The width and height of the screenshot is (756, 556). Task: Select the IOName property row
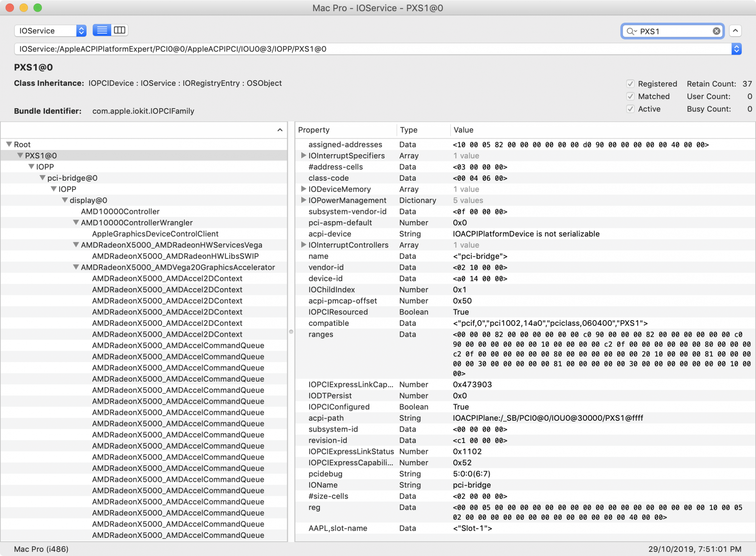point(525,485)
